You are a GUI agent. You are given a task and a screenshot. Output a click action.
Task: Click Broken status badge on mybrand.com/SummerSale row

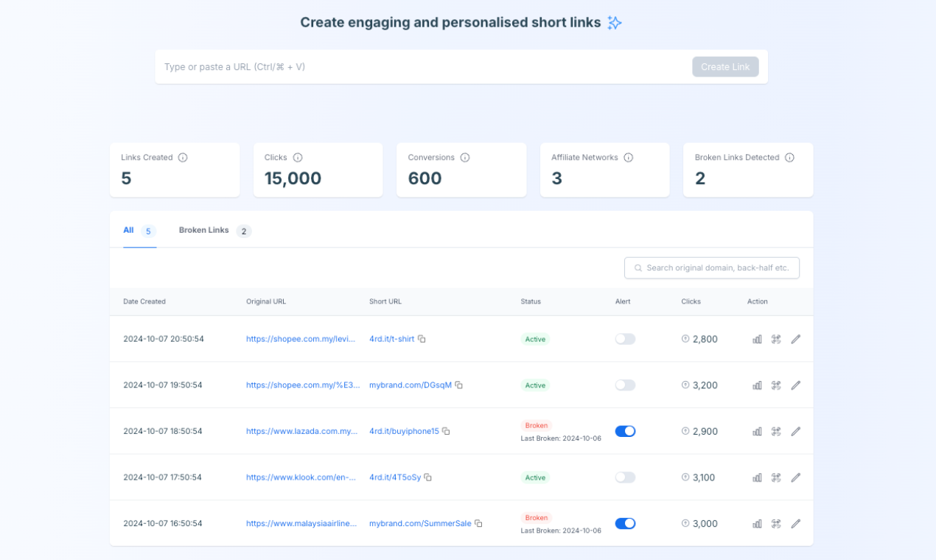(x=537, y=518)
